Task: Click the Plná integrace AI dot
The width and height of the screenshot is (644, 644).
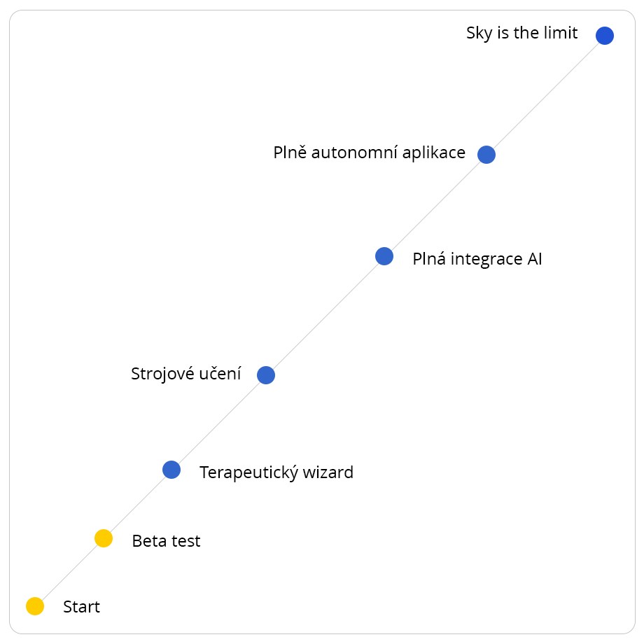Action: [384, 256]
